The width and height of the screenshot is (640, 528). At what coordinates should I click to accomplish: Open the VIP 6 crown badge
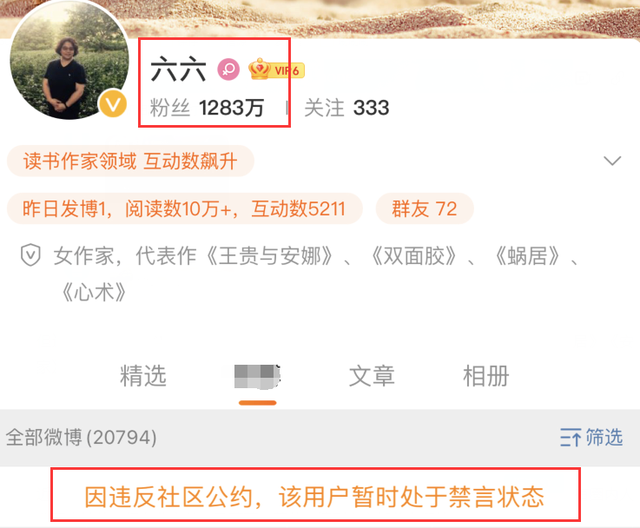[276, 69]
